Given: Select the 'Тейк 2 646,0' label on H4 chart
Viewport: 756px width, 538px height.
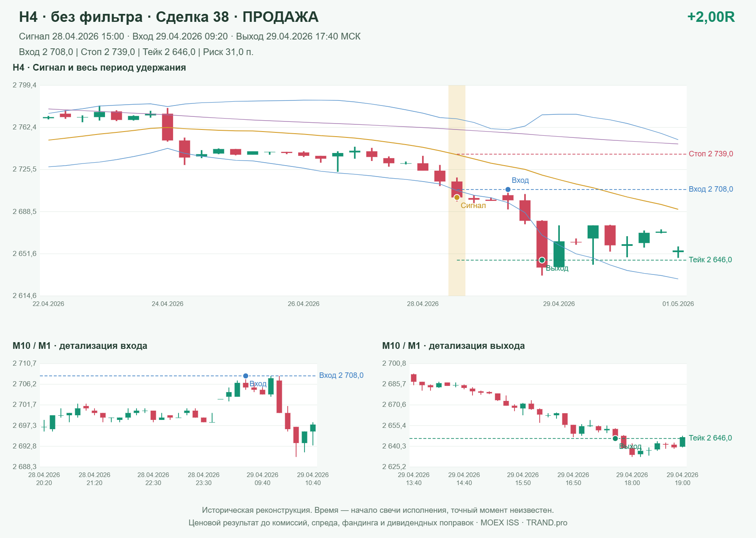Looking at the screenshot, I should click(x=710, y=260).
